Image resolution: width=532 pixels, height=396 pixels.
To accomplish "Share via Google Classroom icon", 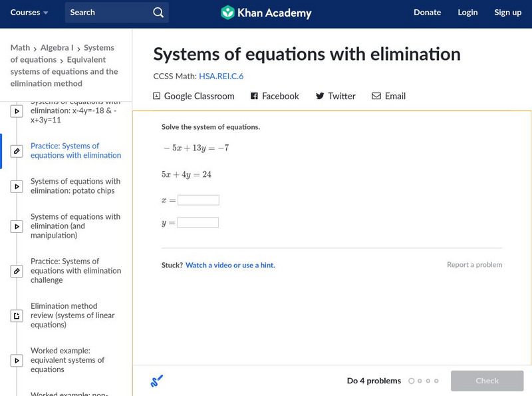I will (157, 97).
